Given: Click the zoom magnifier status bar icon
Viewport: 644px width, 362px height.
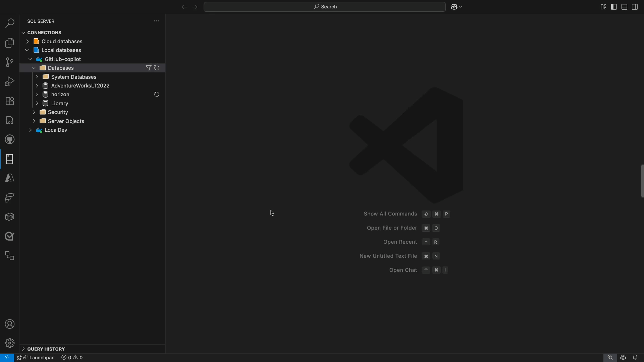Looking at the screenshot, I should tap(610, 358).
